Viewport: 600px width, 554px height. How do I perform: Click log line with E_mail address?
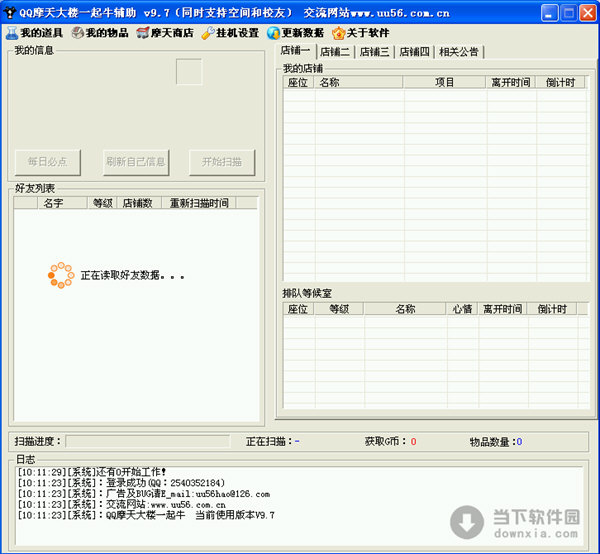[144, 494]
